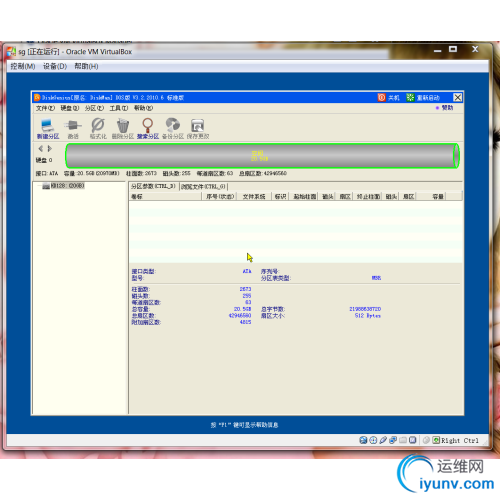Viewport: 500px width, 500px height.
Task: Open VirtualBox 控制(M) menu
Action: [23, 66]
